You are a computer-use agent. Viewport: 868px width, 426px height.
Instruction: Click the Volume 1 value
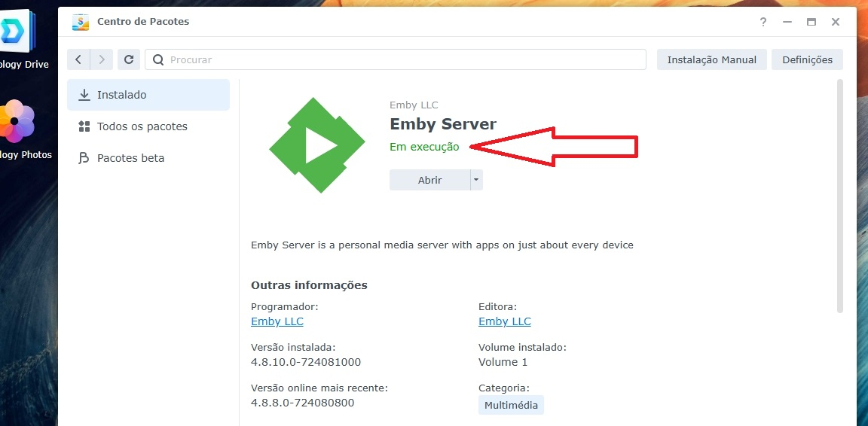503,362
